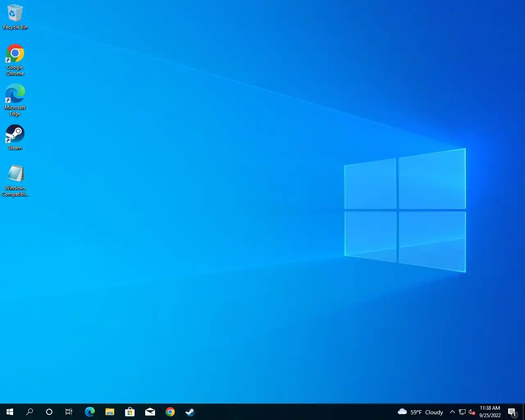Launch Steam from taskbar
Viewport: 525px width, 420px height.
pos(190,412)
